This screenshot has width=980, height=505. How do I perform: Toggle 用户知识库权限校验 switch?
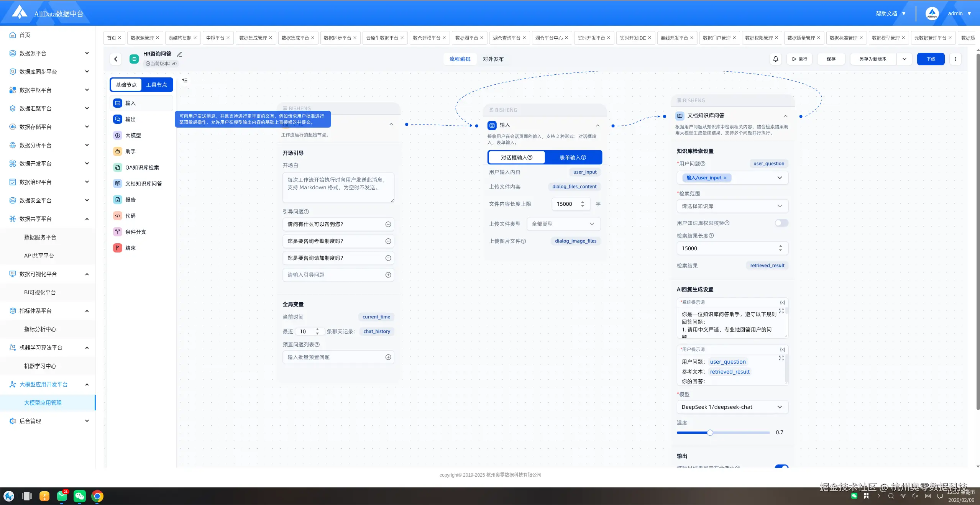(781, 223)
